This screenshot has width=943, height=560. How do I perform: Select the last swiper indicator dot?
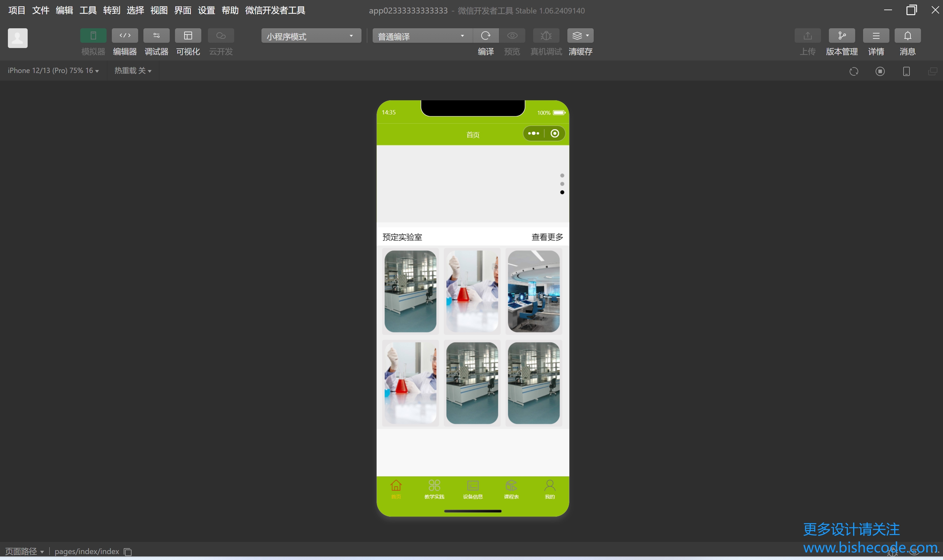pyautogui.click(x=562, y=192)
